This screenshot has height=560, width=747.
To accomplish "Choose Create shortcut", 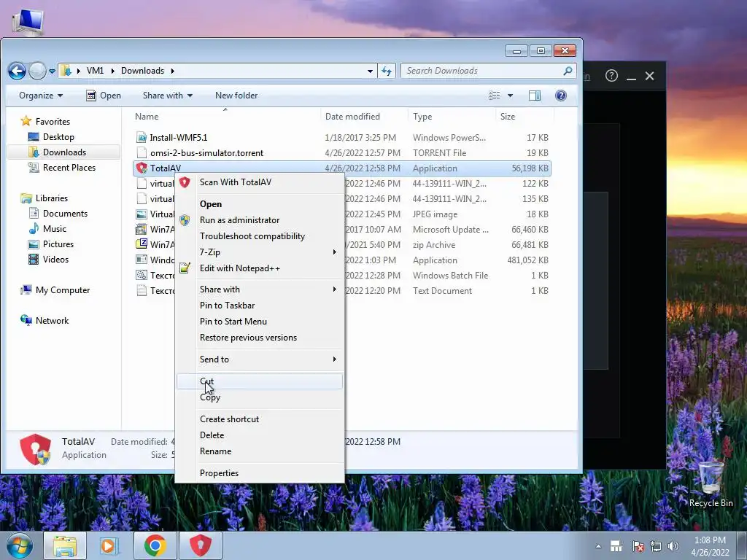I will pos(260,419).
